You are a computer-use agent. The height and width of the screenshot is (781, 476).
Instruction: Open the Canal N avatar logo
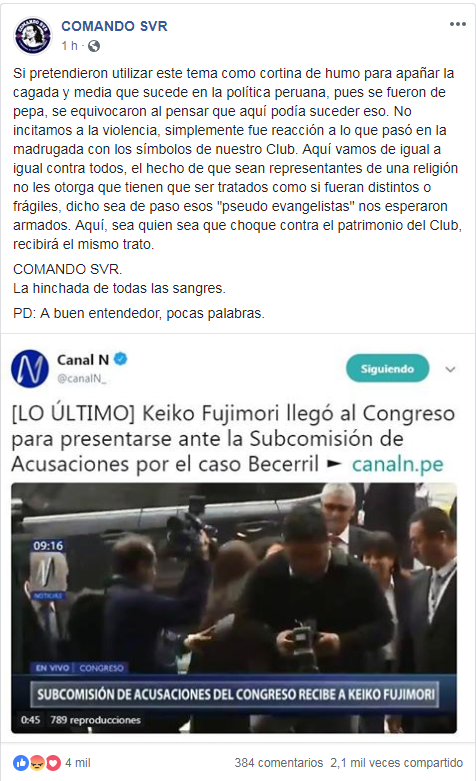point(30,369)
